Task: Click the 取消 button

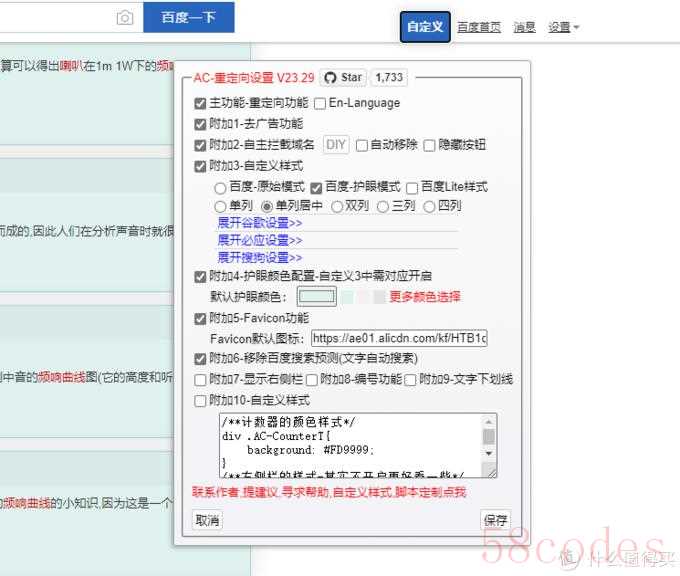Action: [207, 520]
